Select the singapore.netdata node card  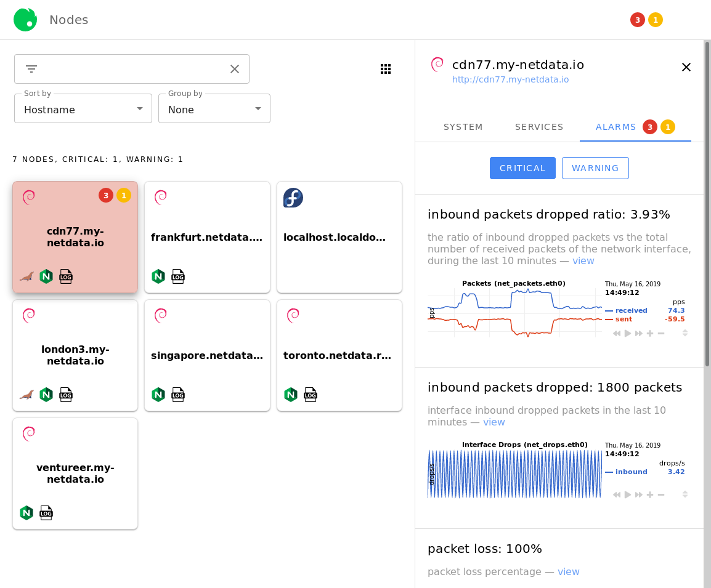207,355
